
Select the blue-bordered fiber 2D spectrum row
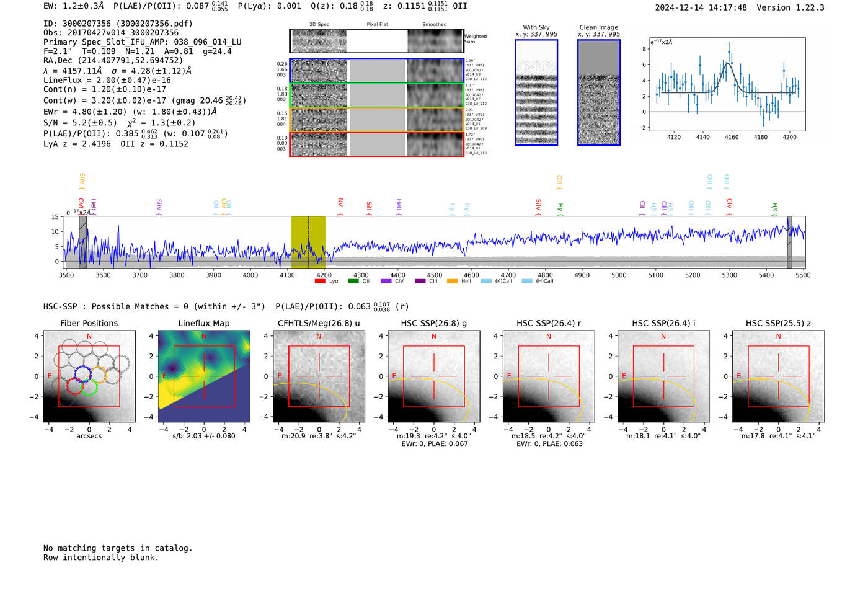pyautogui.click(x=376, y=71)
